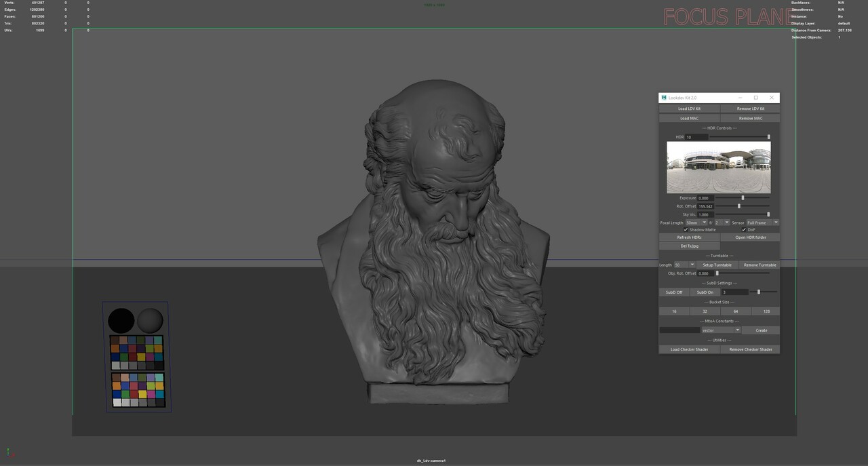Click the Edges count 1202380
Screen dimensions: 868x466
[x=37, y=9]
